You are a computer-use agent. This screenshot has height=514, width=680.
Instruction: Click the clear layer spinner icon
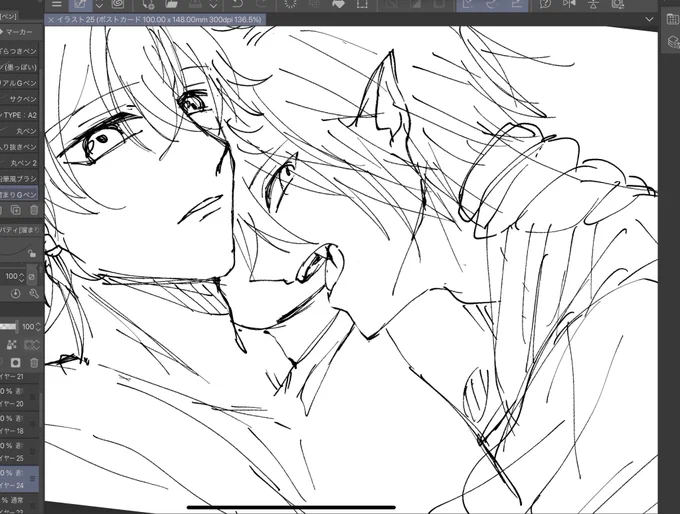[290, 4]
